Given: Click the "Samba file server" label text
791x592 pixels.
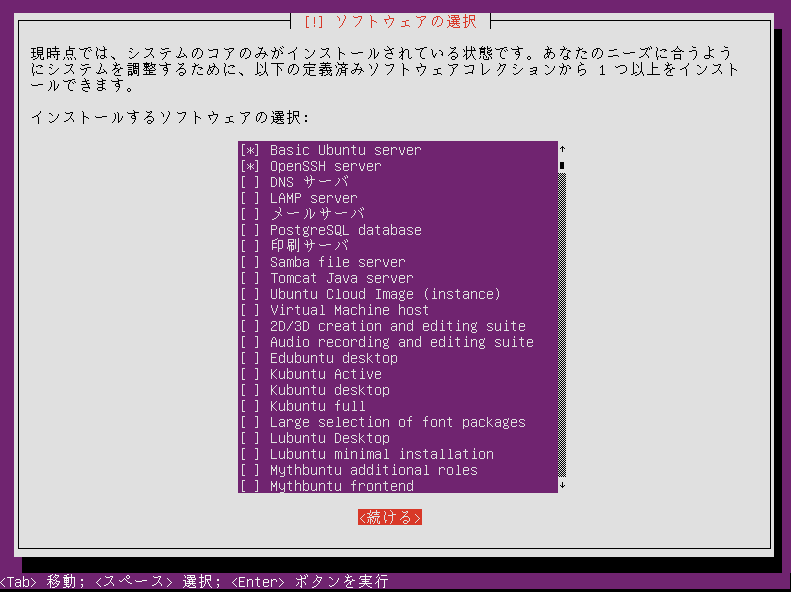Looking at the screenshot, I should [337, 262].
